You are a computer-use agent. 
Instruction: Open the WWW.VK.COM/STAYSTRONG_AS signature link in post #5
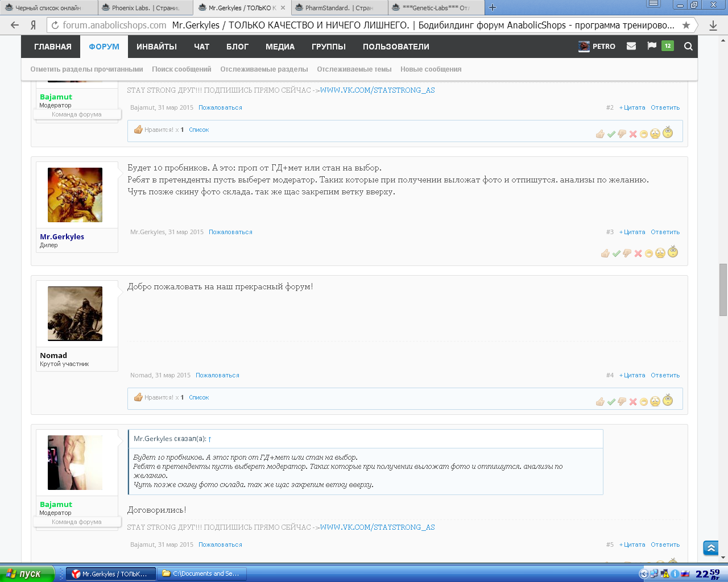pyautogui.click(x=377, y=527)
